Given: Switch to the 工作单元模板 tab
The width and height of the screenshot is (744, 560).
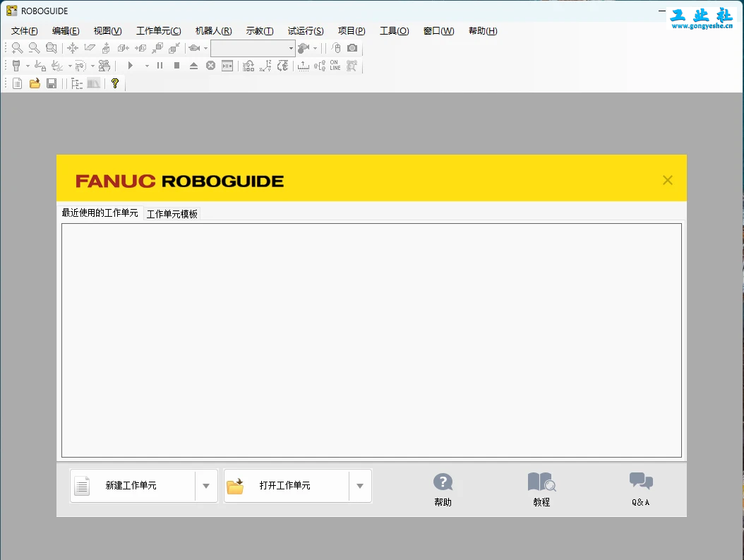Looking at the screenshot, I should pos(172,214).
